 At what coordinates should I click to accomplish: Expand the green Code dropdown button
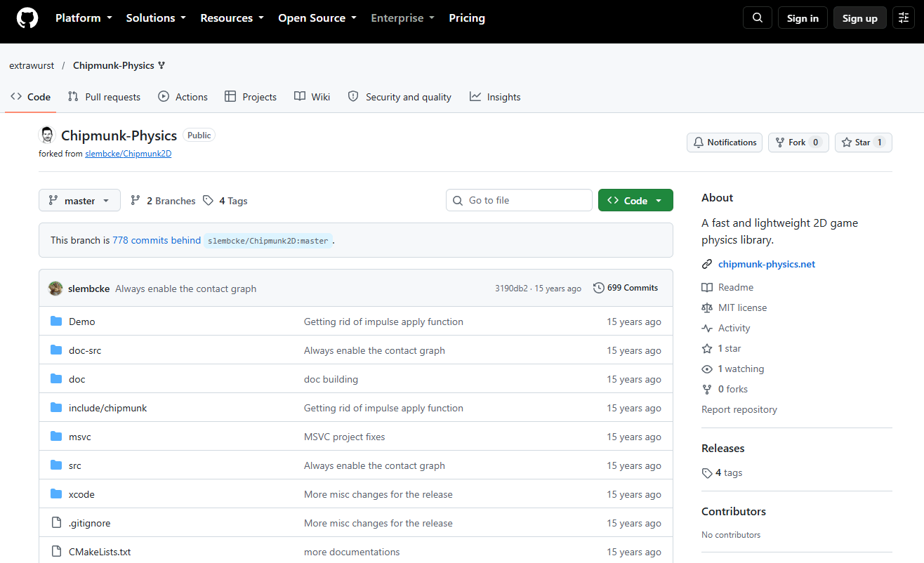pos(635,200)
